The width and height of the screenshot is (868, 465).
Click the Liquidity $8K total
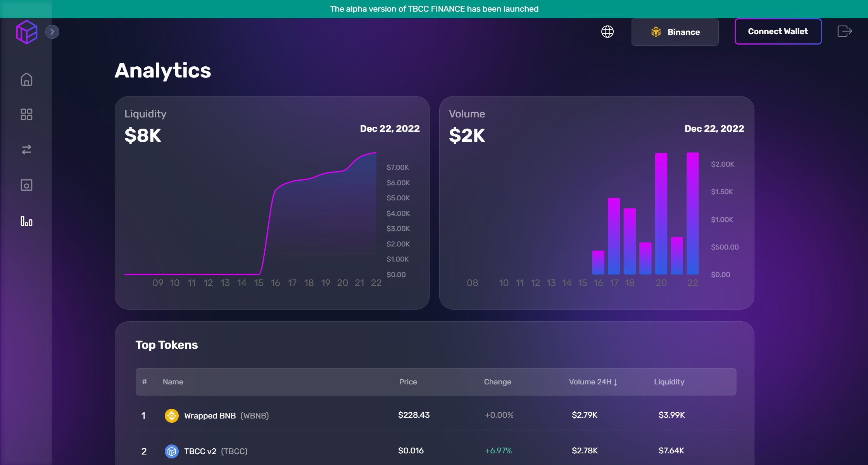click(x=143, y=136)
